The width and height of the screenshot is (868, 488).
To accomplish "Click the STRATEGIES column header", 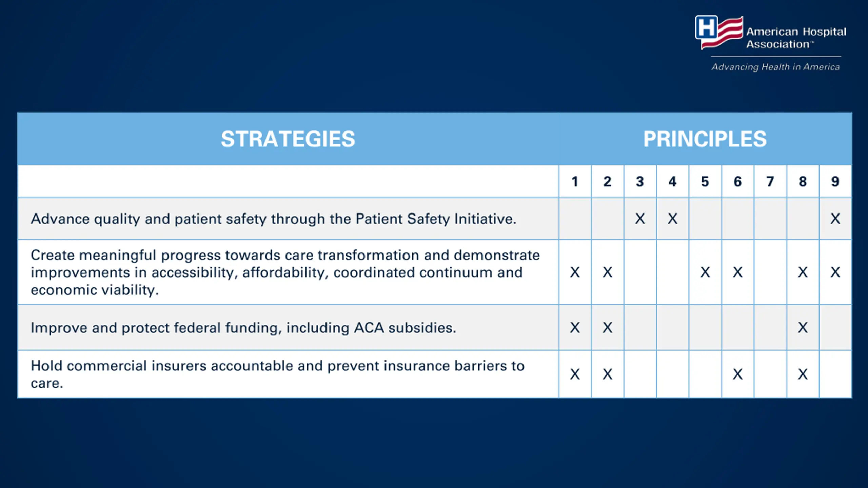I will pyautogui.click(x=288, y=139).
